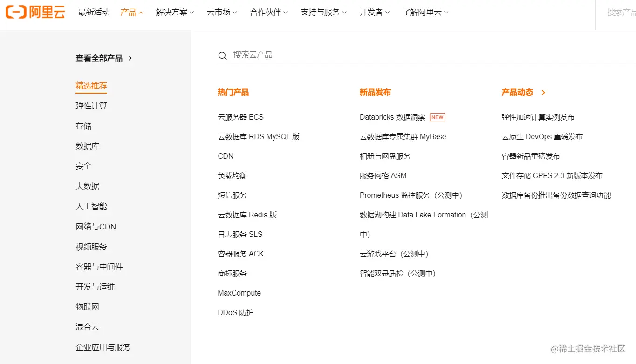Expand the 云市场 dropdown

pyautogui.click(x=222, y=13)
